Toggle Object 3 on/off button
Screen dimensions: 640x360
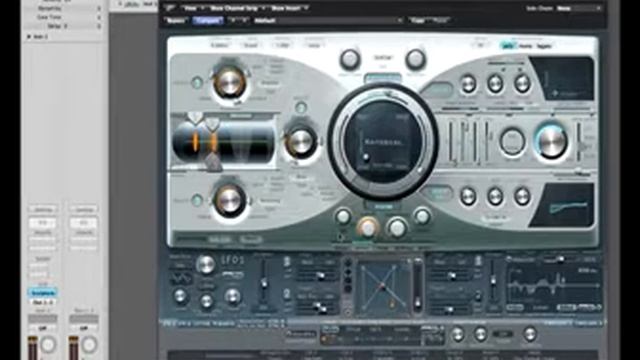pos(197,200)
